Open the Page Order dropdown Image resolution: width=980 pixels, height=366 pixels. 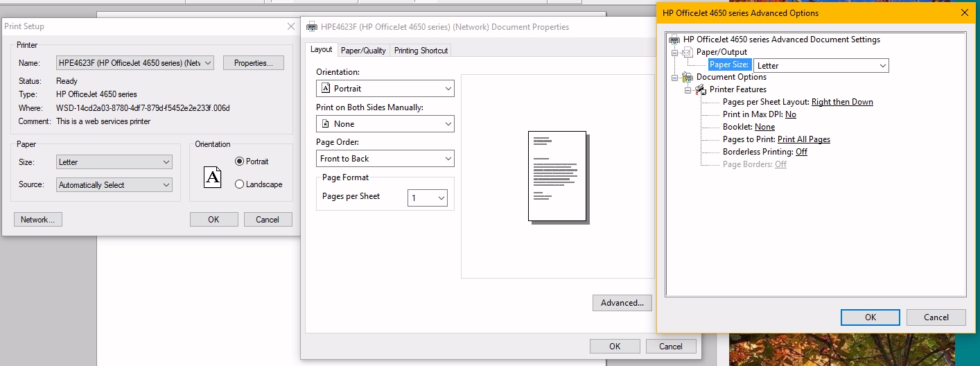[x=385, y=159]
